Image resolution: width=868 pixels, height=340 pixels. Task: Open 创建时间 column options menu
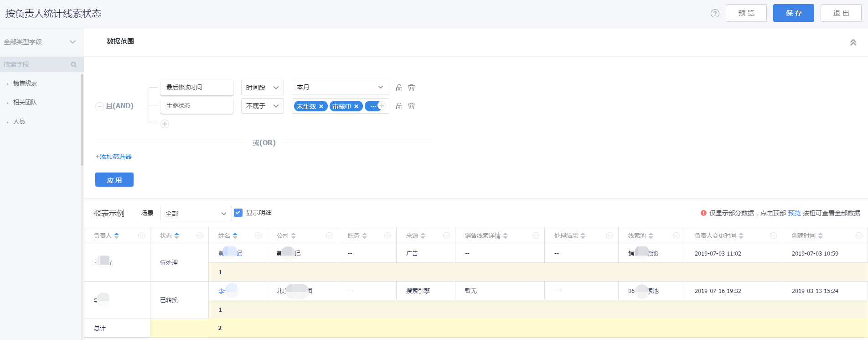coord(859,235)
